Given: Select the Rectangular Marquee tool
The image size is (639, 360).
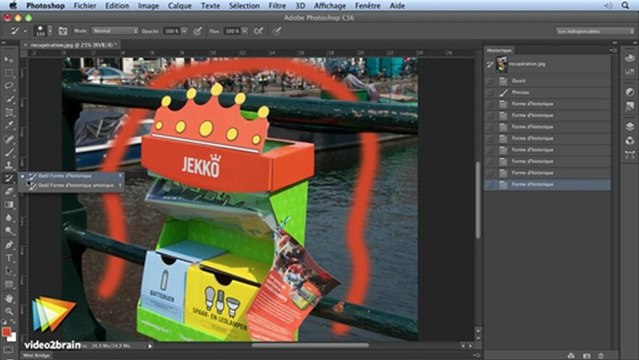Looking at the screenshot, I should click(9, 73).
